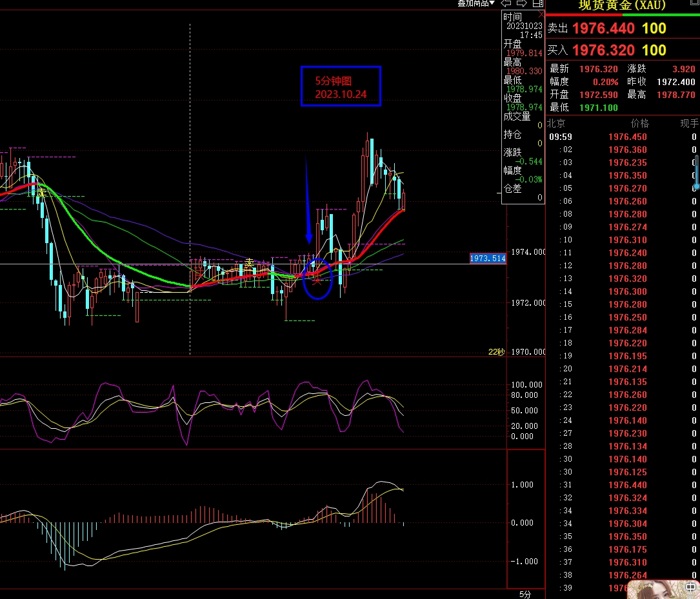Click the blue 1973.514 price label
Viewport: 700px width, 599px height.
click(487, 259)
